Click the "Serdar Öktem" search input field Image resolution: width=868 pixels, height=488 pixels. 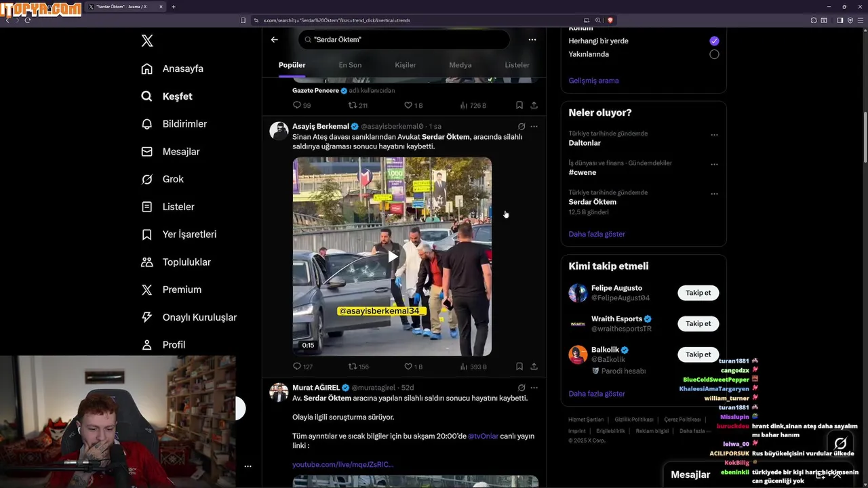pyautogui.click(x=404, y=39)
